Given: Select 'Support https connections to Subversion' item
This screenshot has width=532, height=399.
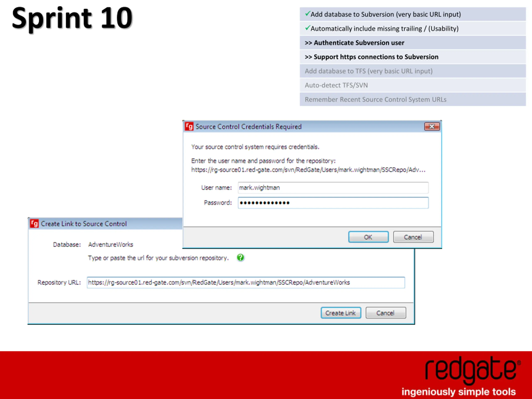Looking at the screenshot, I should pos(413,57).
